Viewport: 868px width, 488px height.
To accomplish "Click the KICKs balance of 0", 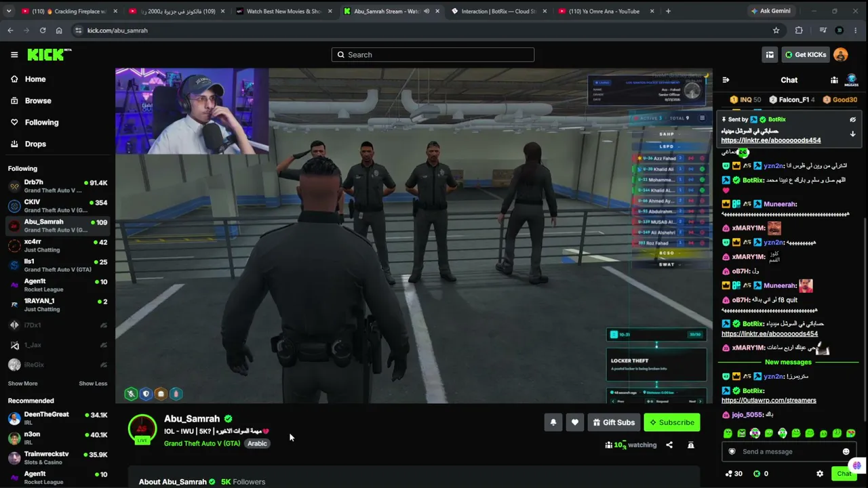I will [761, 474].
